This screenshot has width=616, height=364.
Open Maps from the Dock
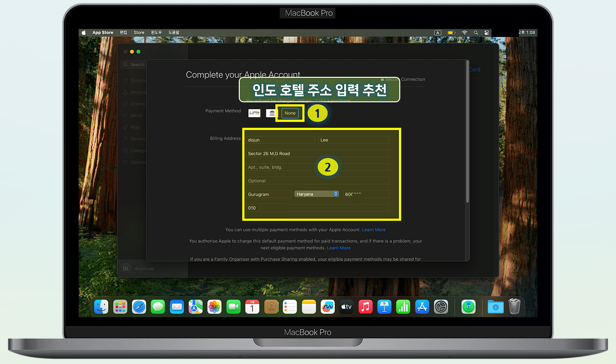coord(196,306)
